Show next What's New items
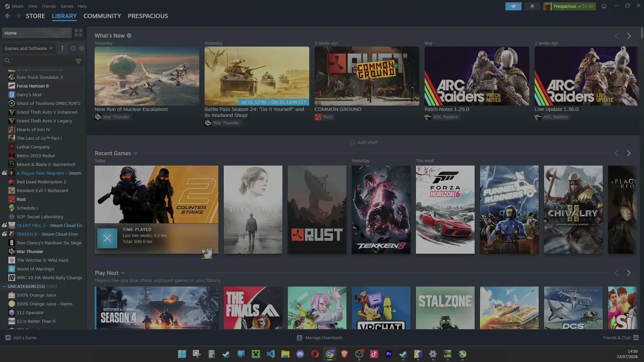The image size is (644, 362). [629, 36]
